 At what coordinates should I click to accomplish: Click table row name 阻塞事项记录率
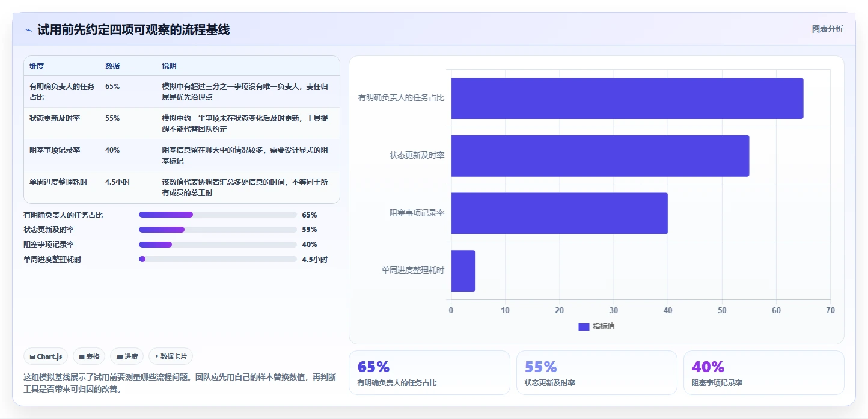55,150
